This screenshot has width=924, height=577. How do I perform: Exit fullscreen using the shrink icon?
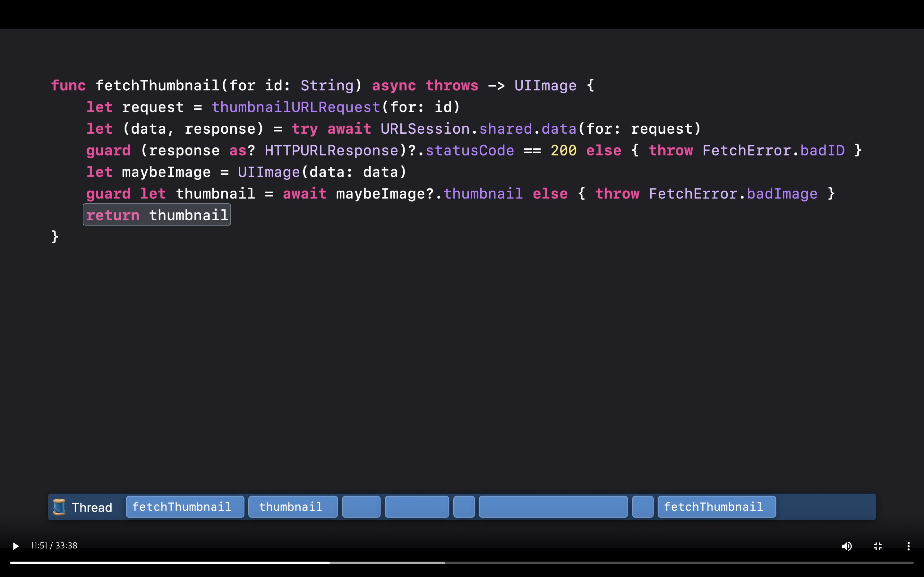click(x=878, y=546)
